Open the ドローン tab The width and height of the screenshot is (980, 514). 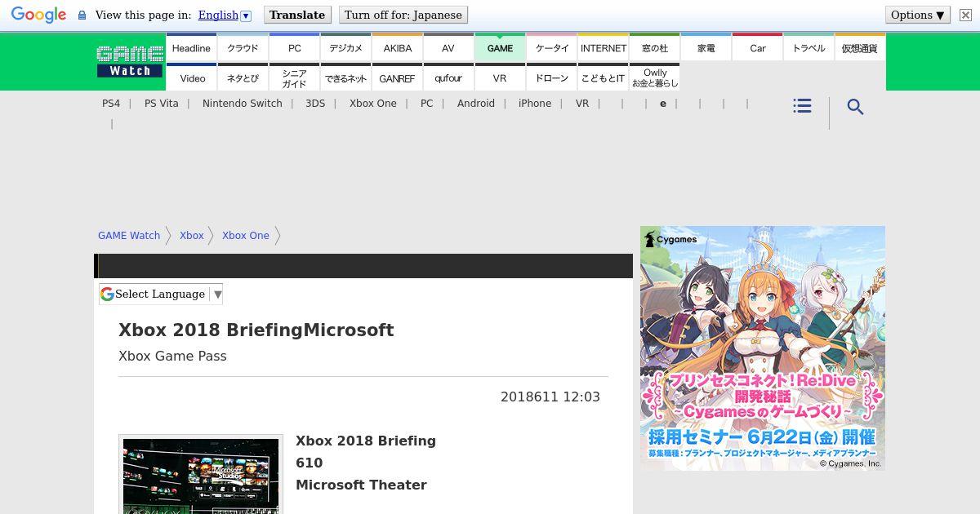click(x=551, y=78)
